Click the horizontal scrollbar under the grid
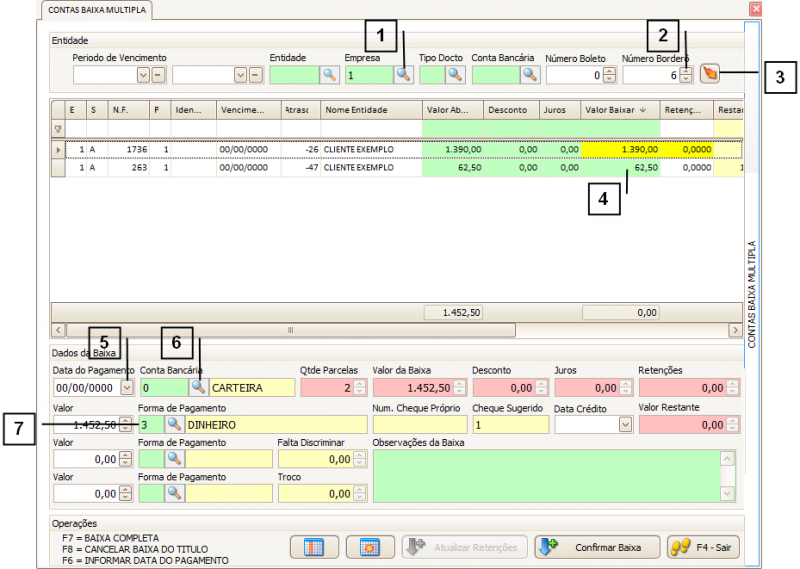Viewport: 800px width, 569px height. coord(290,329)
